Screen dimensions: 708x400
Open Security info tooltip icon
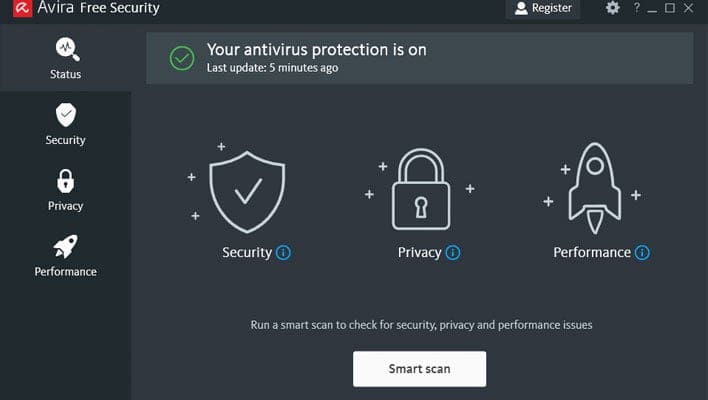283,253
